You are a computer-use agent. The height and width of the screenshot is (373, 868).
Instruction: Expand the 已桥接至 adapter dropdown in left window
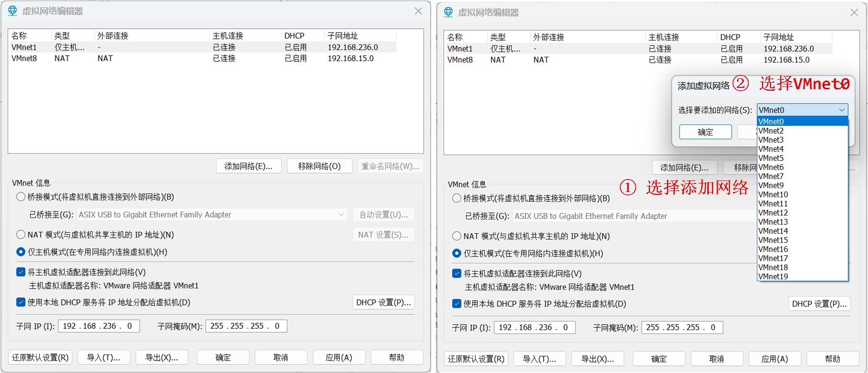340,215
